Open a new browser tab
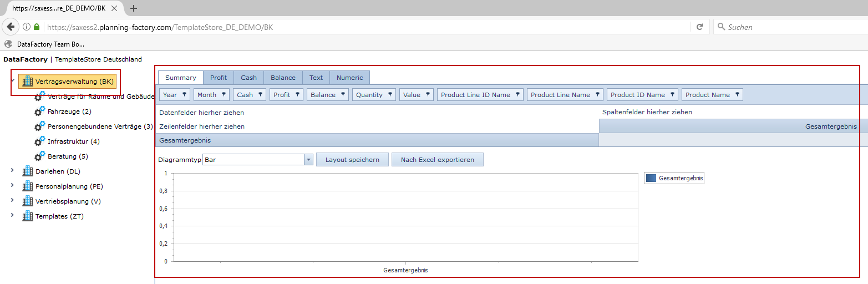The image size is (868, 284). click(133, 8)
